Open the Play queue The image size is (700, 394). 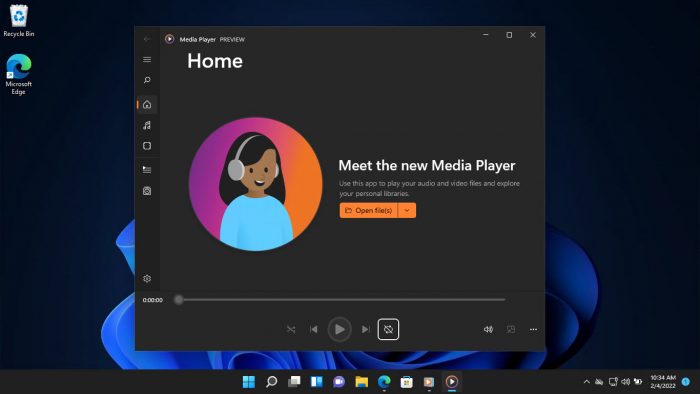[x=147, y=170]
